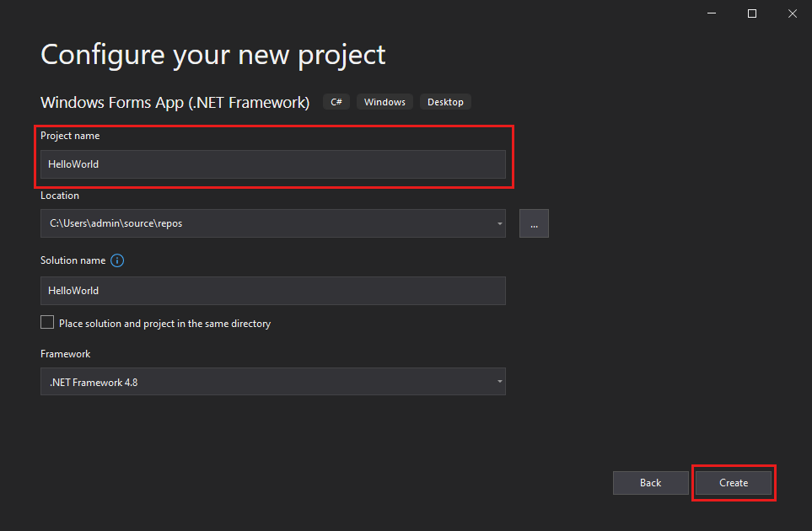
Task: Select the Desktop project type tag
Action: [444, 101]
